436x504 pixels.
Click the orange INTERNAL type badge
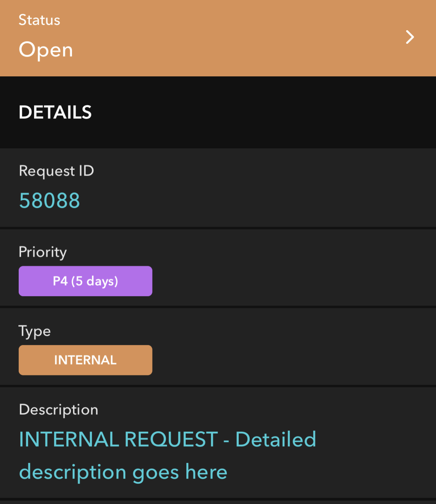(85, 360)
